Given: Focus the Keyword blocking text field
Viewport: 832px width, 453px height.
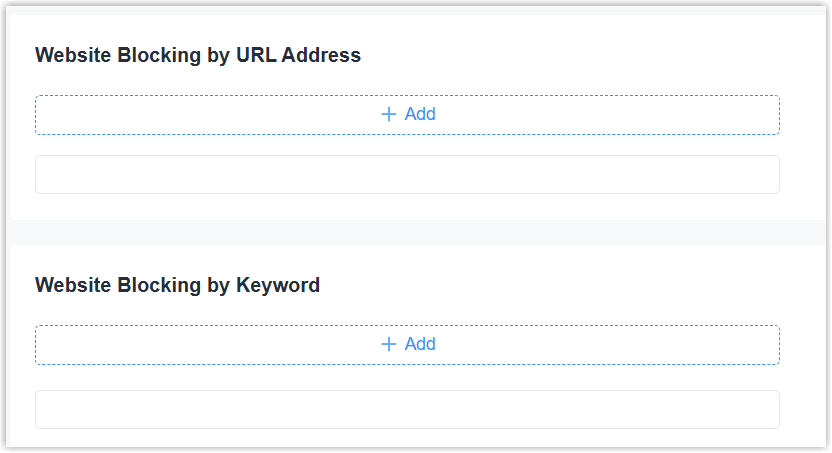Looking at the screenshot, I should pyautogui.click(x=407, y=409).
